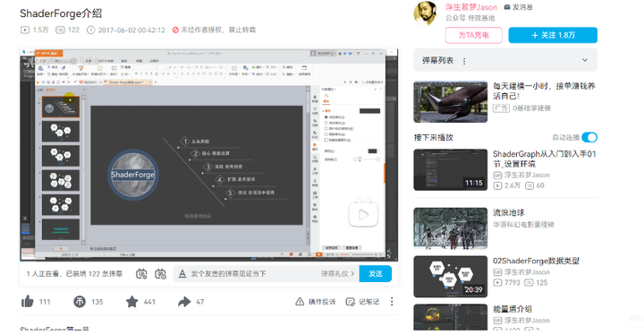Open the 流浪地球 title link
The height and width of the screenshot is (335, 644).
(x=508, y=213)
